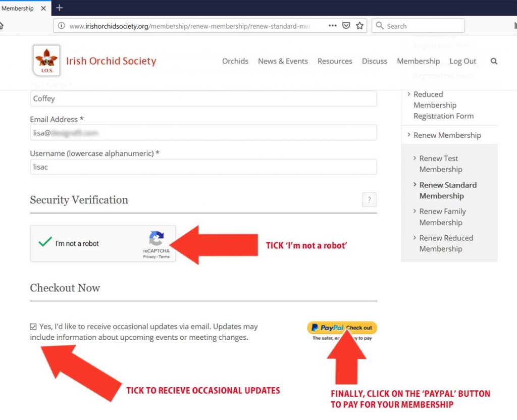This screenshot has width=517, height=420.
Task: Go to Renew Family Membership page
Action: [x=442, y=217]
